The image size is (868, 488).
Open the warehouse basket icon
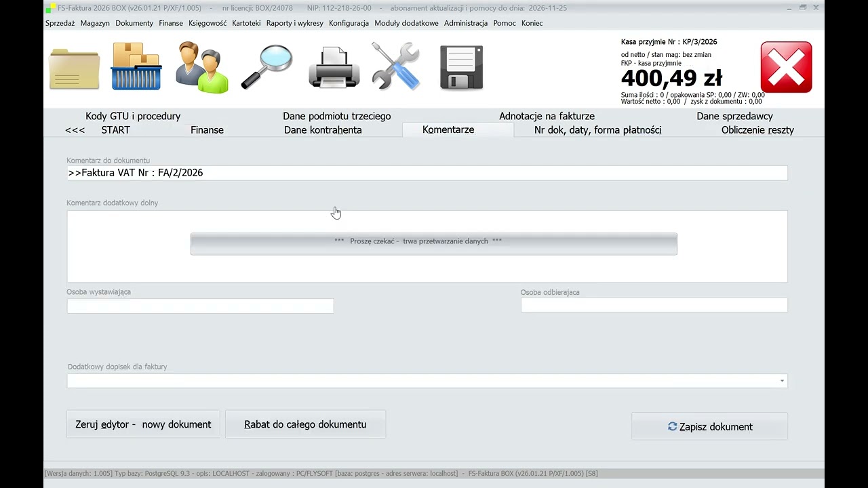coord(136,66)
